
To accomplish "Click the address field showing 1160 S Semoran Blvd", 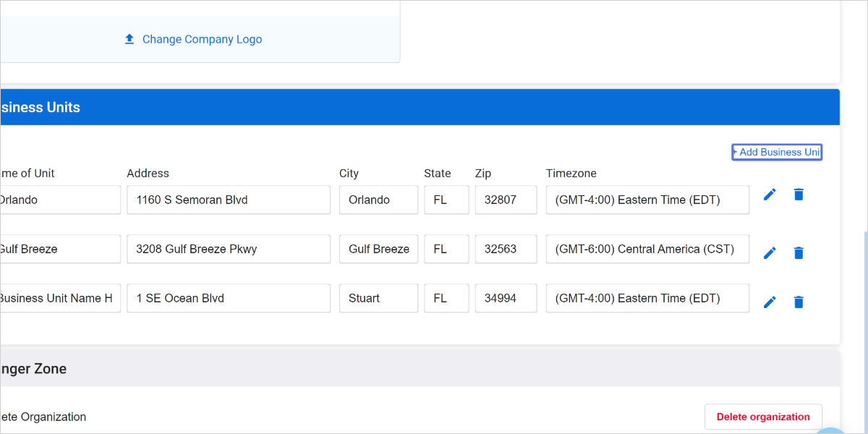I will click(228, 200).
